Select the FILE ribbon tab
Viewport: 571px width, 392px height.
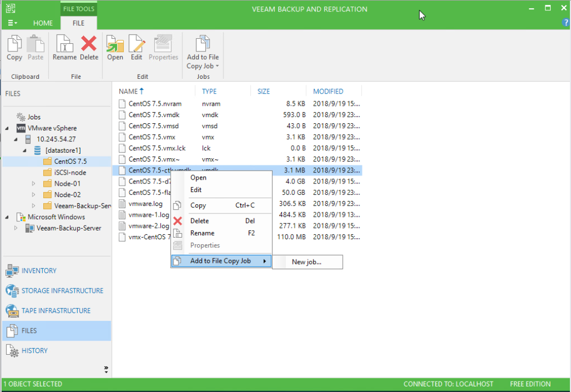[x=78, y=23]
